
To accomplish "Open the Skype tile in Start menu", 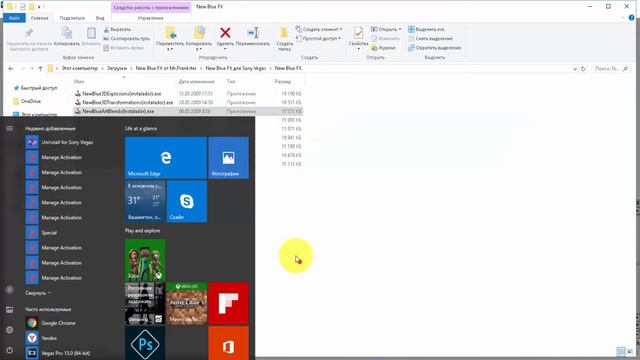I will pyautogui.click(x=187, y=201).
